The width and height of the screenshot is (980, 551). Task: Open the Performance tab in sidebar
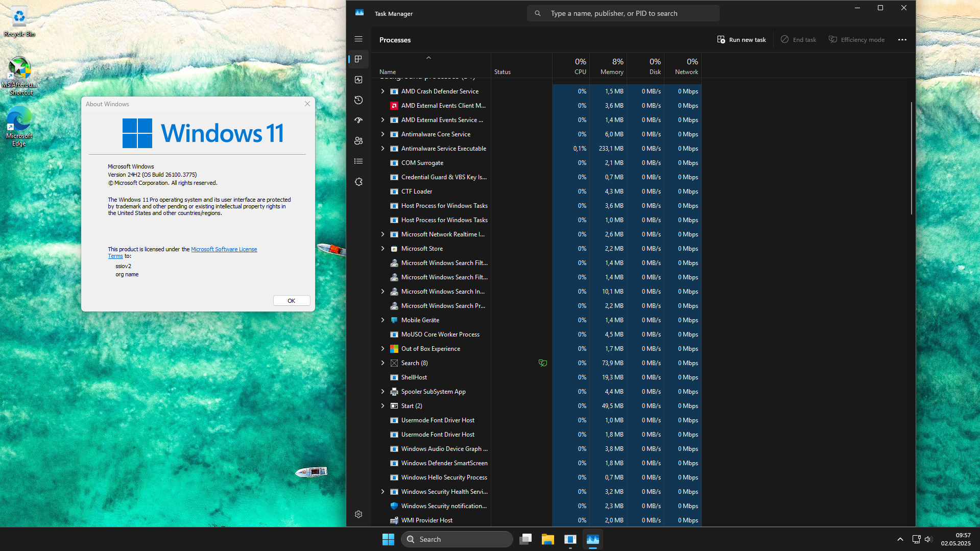[358, 80]
